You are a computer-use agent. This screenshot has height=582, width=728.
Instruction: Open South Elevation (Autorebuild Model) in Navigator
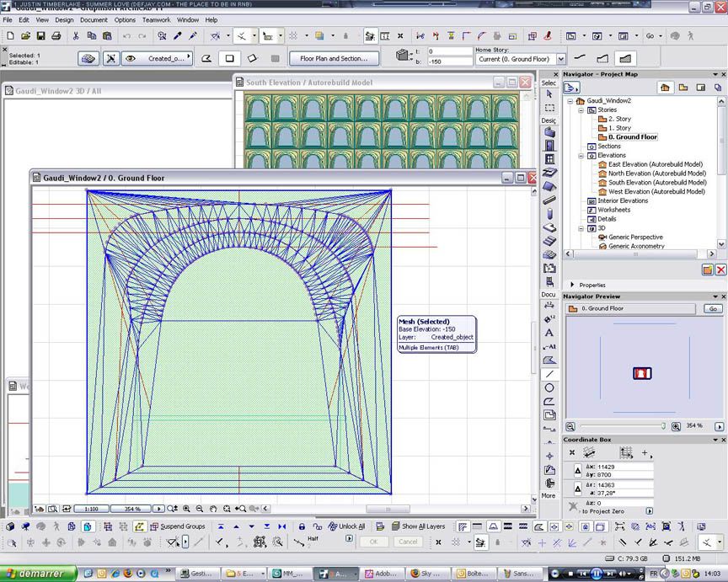click(656, 182)
